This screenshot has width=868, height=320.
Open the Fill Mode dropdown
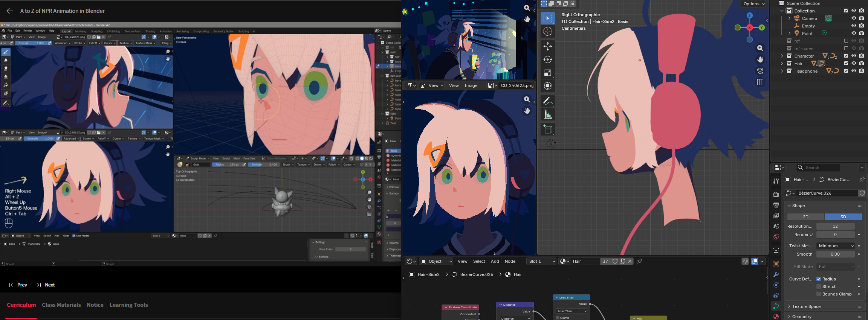pos(835,267)
